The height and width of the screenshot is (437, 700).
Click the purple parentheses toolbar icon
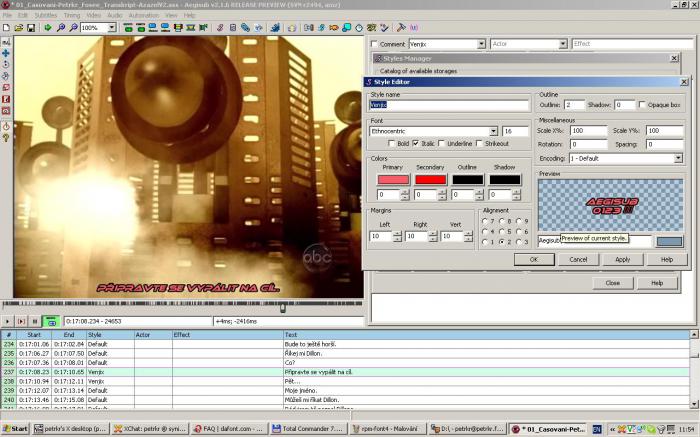pyautogui.click(x=414, y=28)
